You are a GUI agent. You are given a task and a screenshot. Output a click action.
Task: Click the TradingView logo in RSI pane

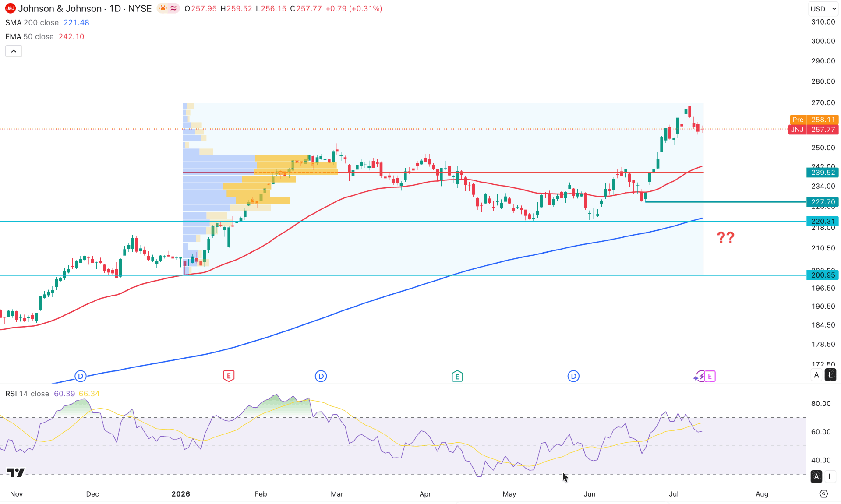pos(16,472)
